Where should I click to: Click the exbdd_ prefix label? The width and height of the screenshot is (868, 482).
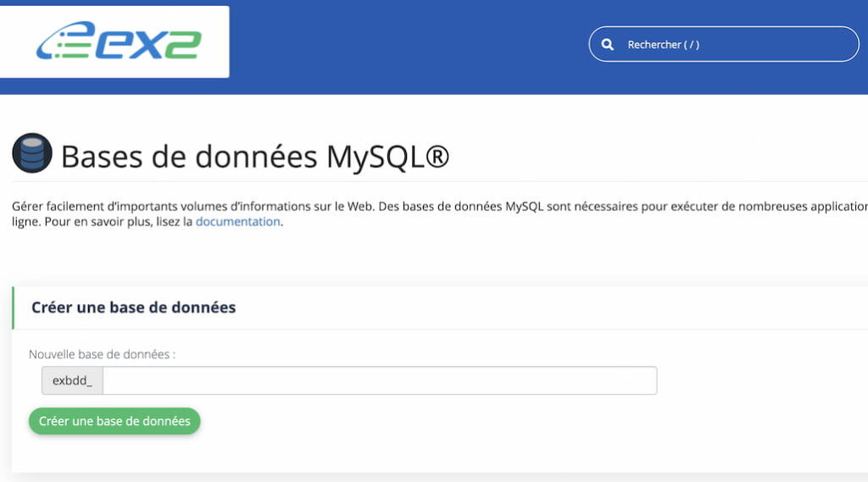72,380
